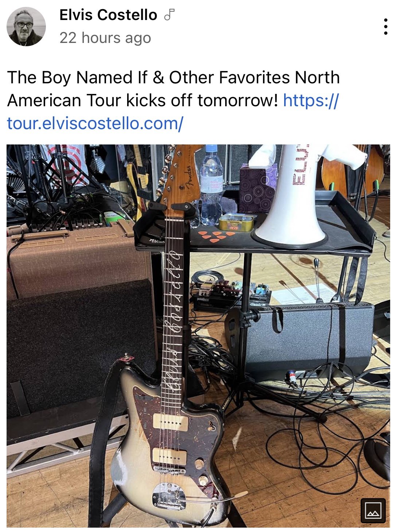
Task: Open Elvis Costello's profile avatar
Action: pos(26,27)
